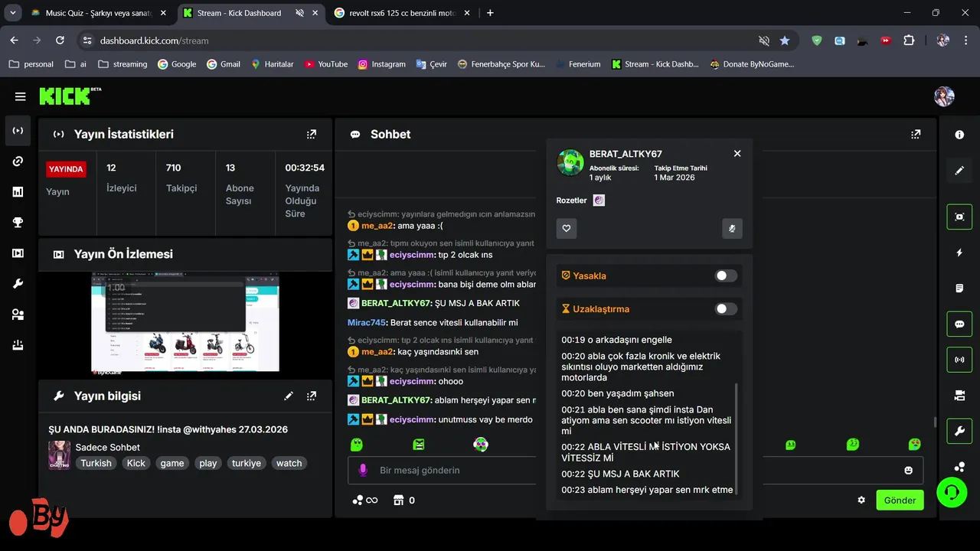The width and height of the screenshot is (980, 551).
Task: Open the community users icon in left sidebar
Action: (18, 315)
